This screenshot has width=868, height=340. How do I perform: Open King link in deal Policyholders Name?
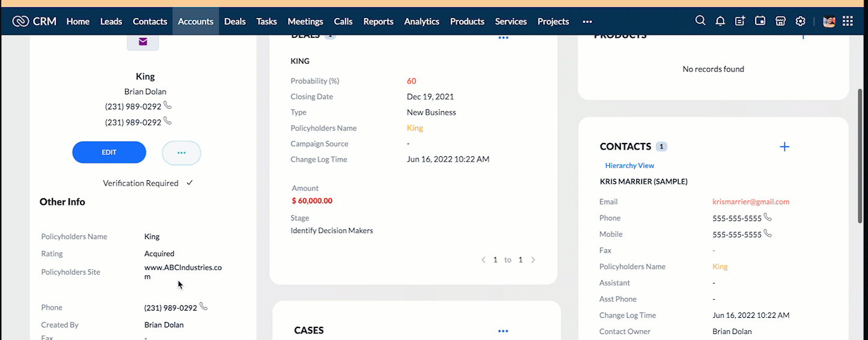(415, 128)
